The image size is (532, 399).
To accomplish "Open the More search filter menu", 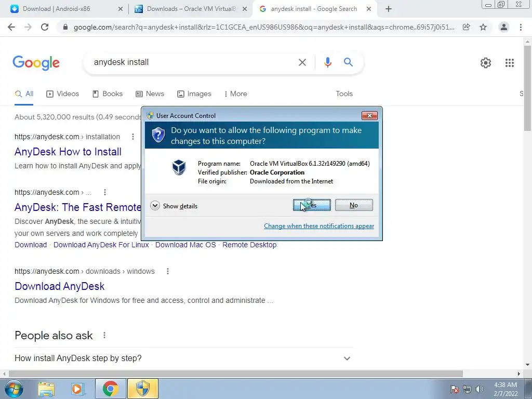I will 236,94.
